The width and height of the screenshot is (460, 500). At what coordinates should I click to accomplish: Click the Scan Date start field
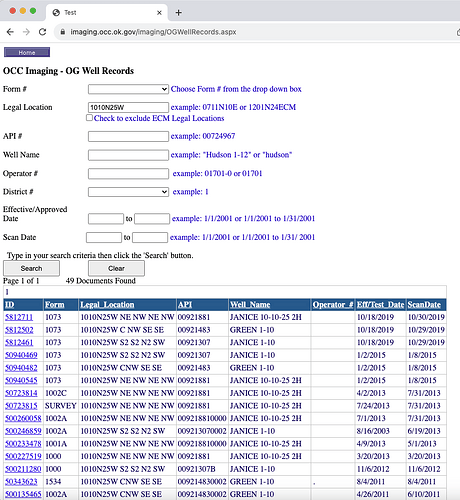pyautogui.click(x=104, y=237)
